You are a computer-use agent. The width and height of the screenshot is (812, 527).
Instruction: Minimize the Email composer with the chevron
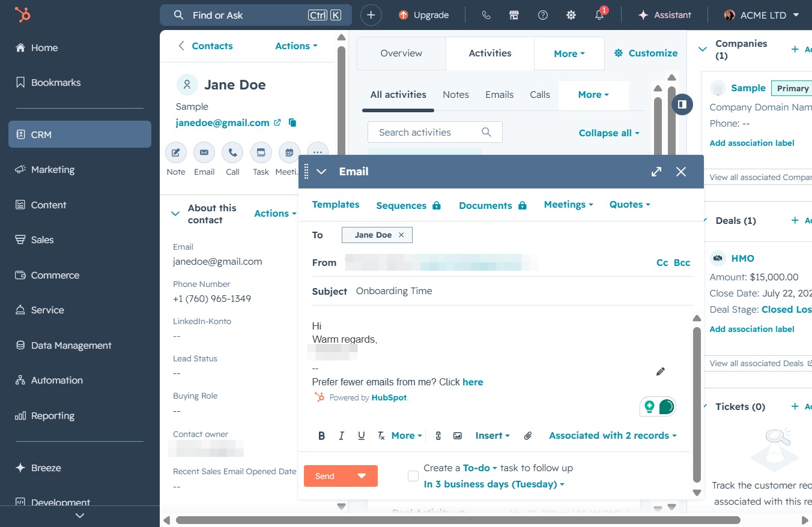pos(321,172)
